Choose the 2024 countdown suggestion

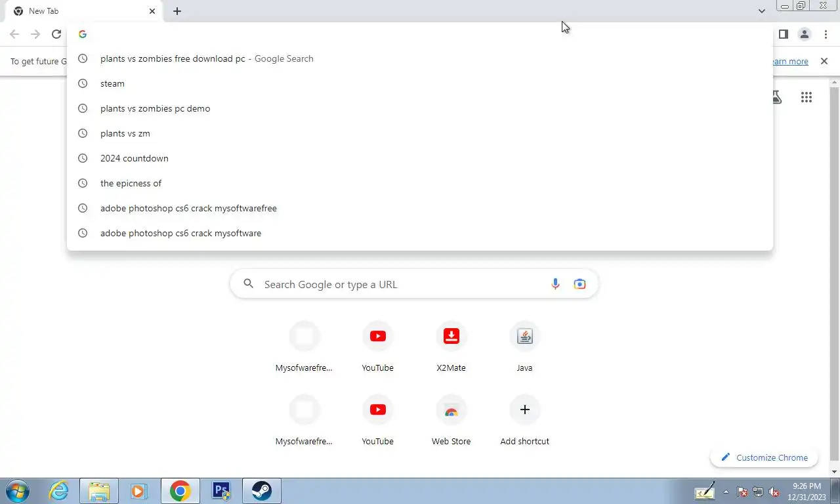420,158
